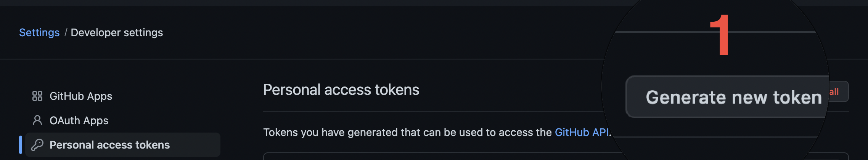
Task: Click the blue active indicator beside Personal access tokens
Action: tap(21, 145)
